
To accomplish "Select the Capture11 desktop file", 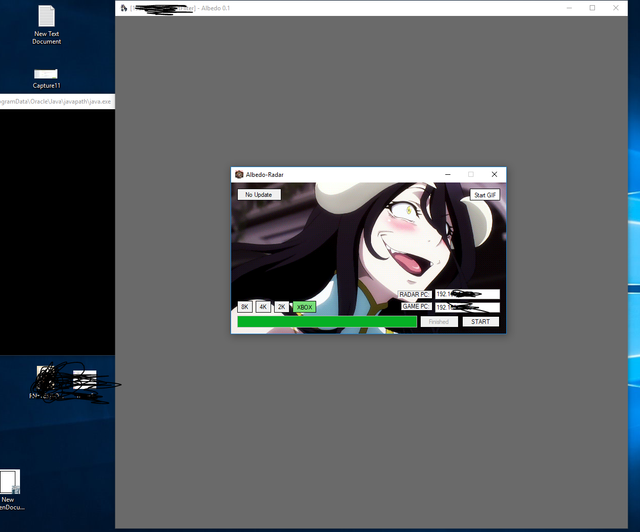I will pyautogui.click(x=46, y=75).
